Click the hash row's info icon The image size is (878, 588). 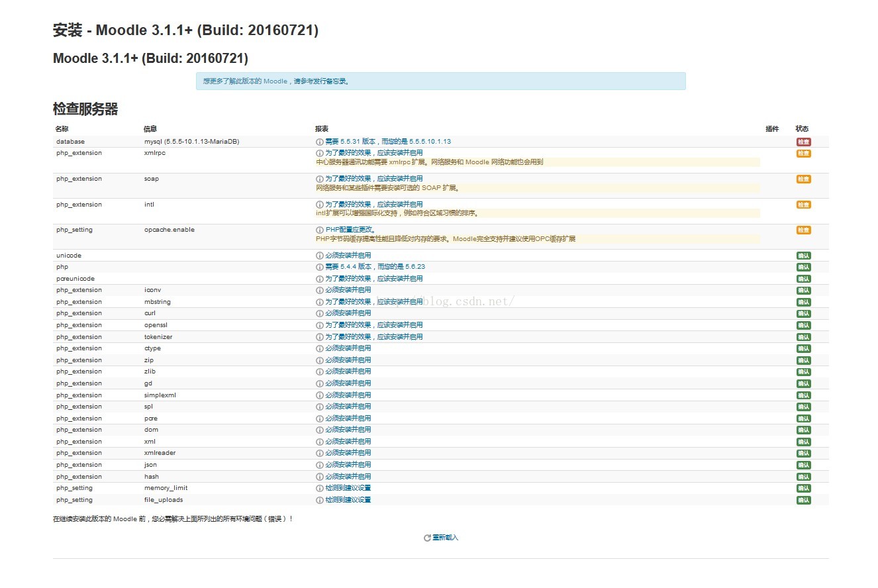tap(320, 477)
